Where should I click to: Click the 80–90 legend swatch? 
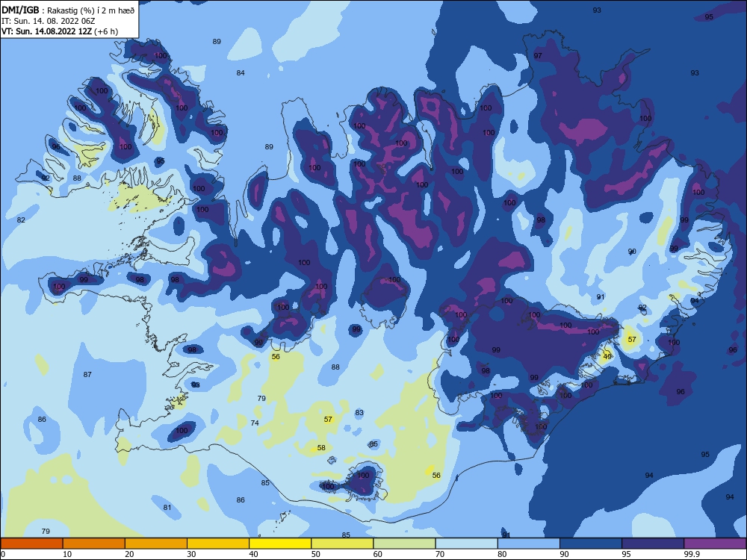[529, 544]
